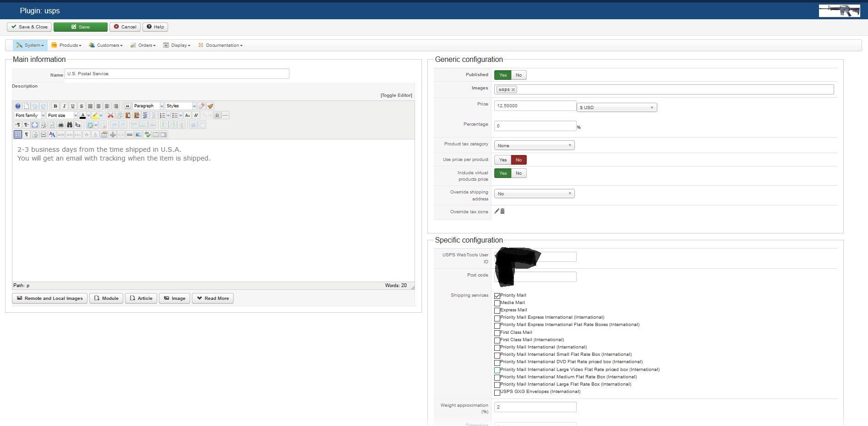This screenshot has height=426, width=868.
Task: Click the Price input field
Action: 535,106
